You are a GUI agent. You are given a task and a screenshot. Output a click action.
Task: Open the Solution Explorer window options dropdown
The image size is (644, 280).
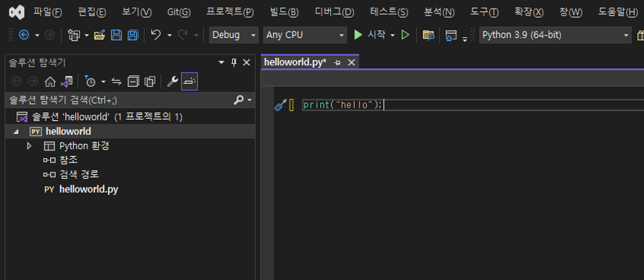(221, 63)
